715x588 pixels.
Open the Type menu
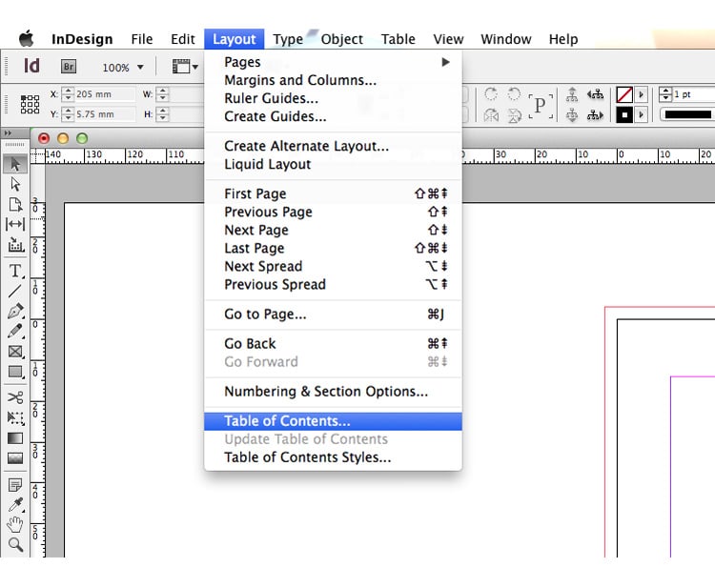click(x=288, y=39)
